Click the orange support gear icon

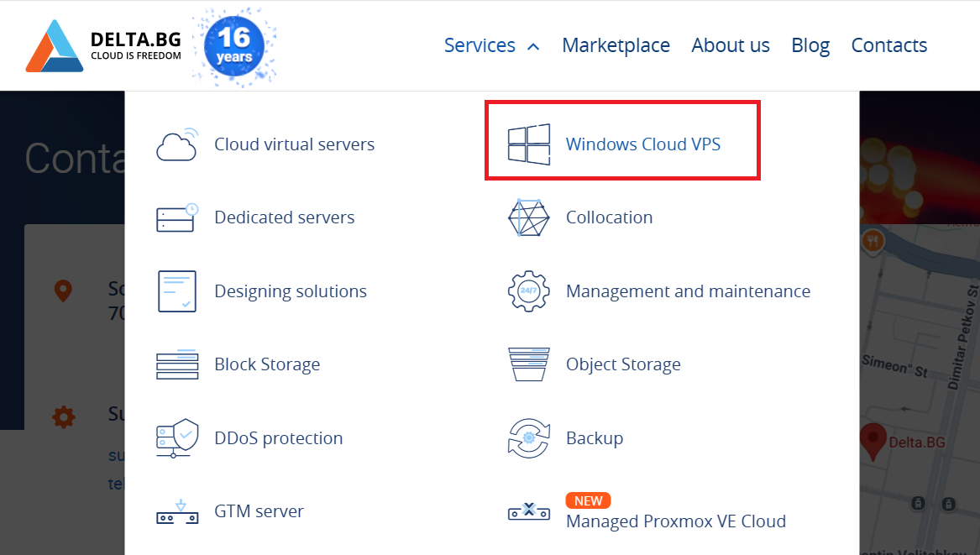coord(63,416)
